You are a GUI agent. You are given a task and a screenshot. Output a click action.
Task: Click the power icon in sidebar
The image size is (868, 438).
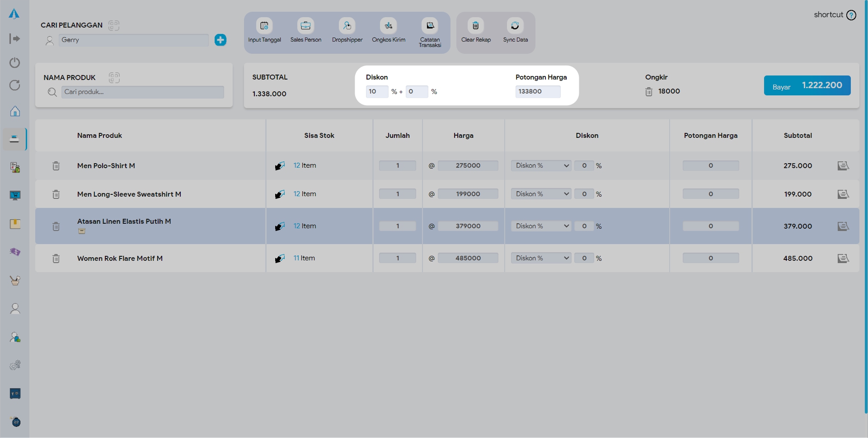pos(15,62)
